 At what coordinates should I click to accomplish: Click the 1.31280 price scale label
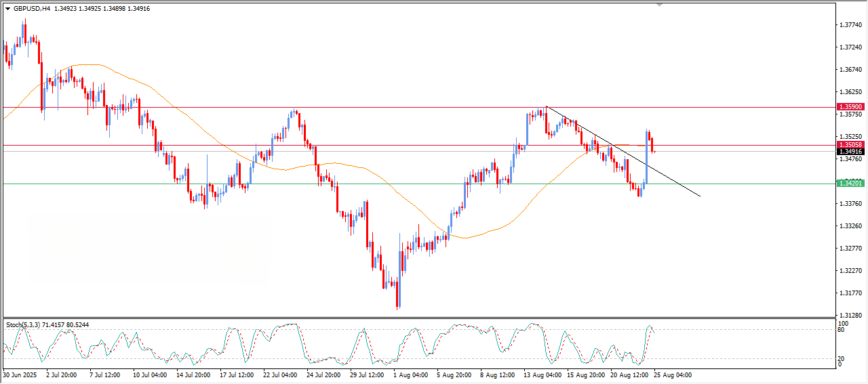pos(850,316)
